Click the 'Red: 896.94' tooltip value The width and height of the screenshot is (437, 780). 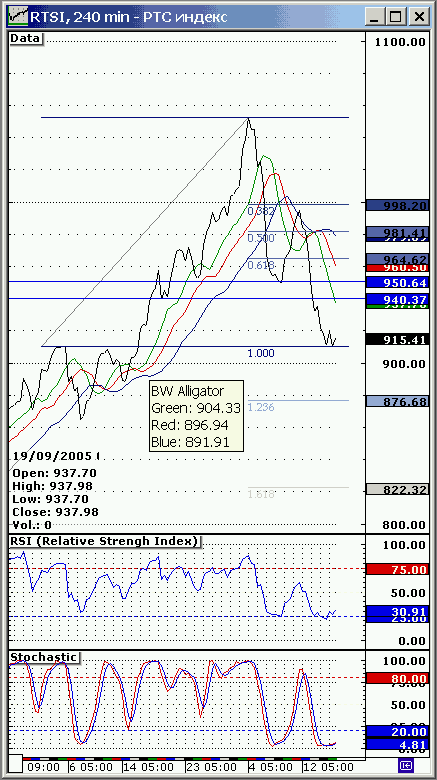[x=191, y=424]
